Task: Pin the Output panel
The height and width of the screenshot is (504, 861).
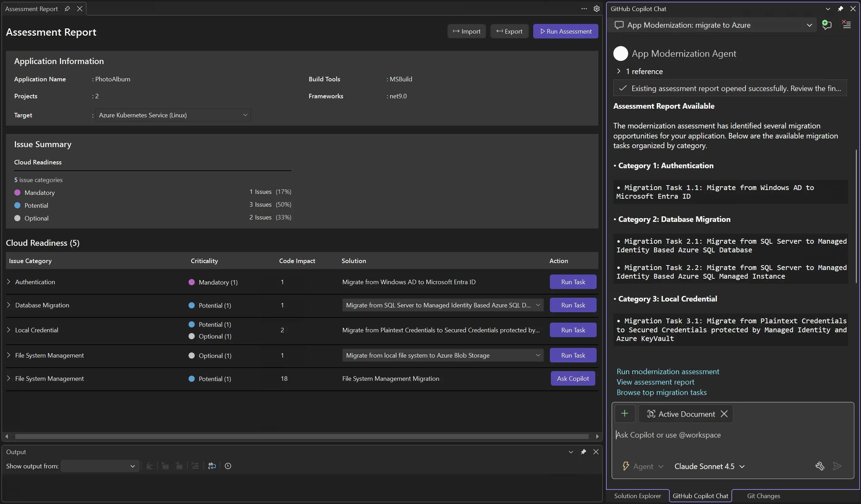Action: pos(583,452)
